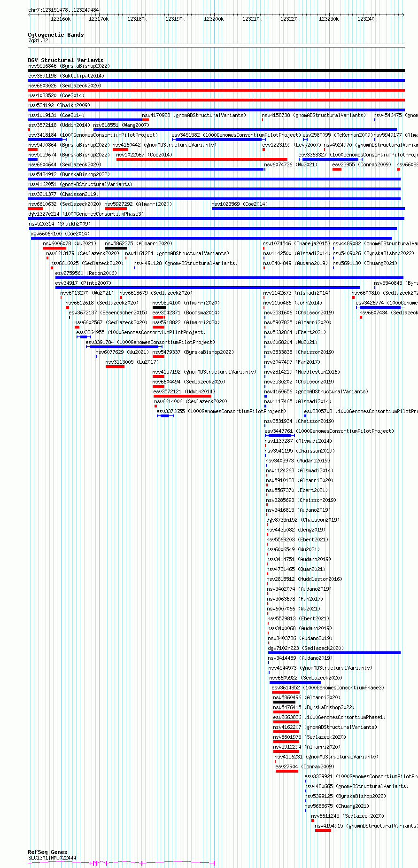Select nsv1074546 (Thareja2015) label
Viewport: 418px width, 868px height.
click(296, 243)
